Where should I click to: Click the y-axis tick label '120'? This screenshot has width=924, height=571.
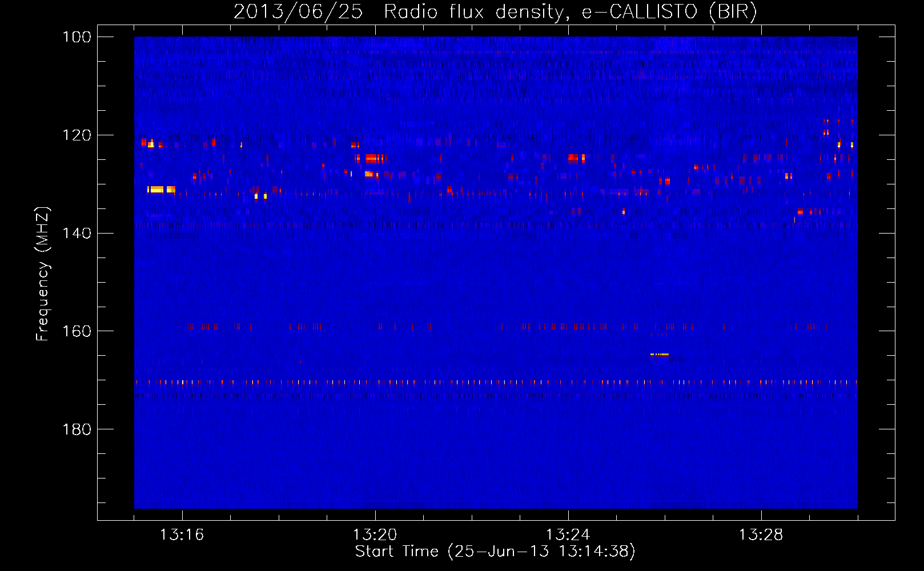pos(76,135)
